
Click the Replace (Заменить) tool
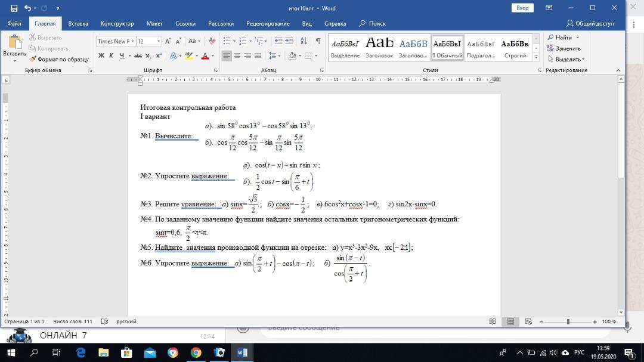tap(564, 48)
